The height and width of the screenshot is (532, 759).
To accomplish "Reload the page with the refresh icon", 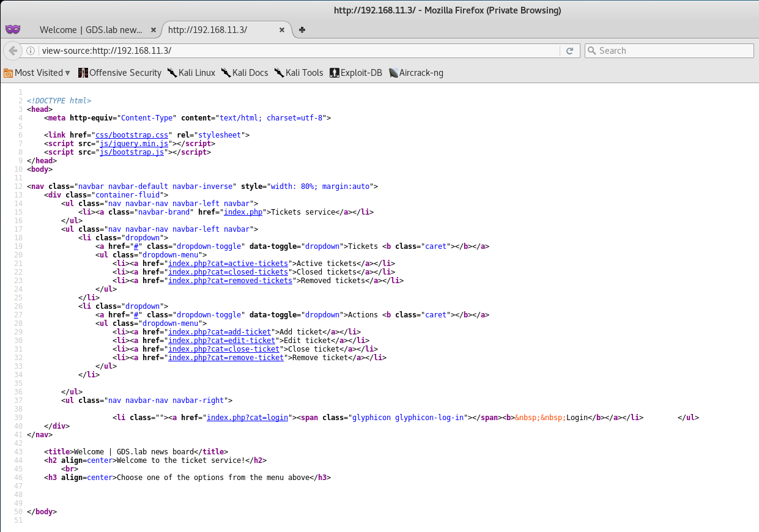I will (x=569, y=51).
